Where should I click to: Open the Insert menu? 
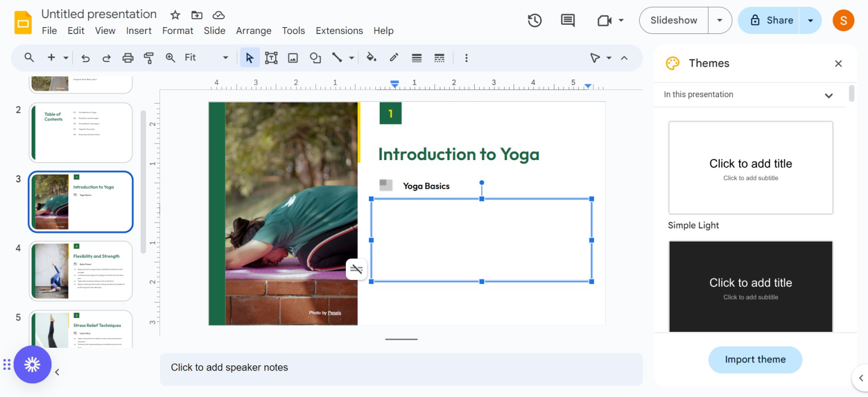point(139,31)
